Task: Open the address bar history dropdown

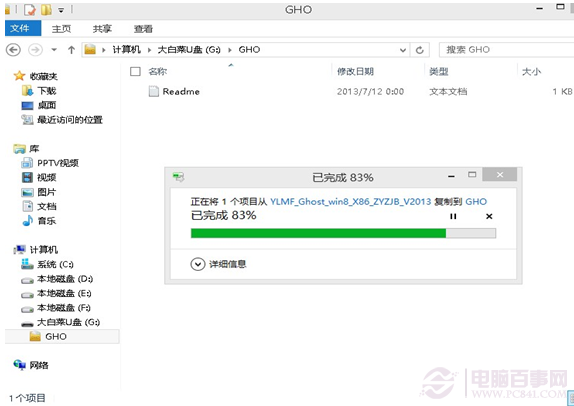Action: pyautogui.click(x=403, y=50)
